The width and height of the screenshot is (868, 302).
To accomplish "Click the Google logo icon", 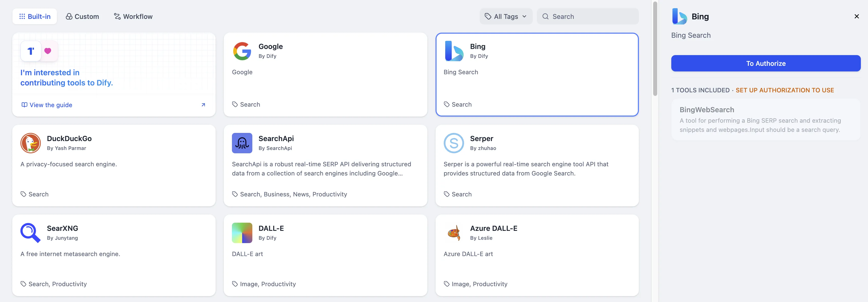I will click(242, 51).
